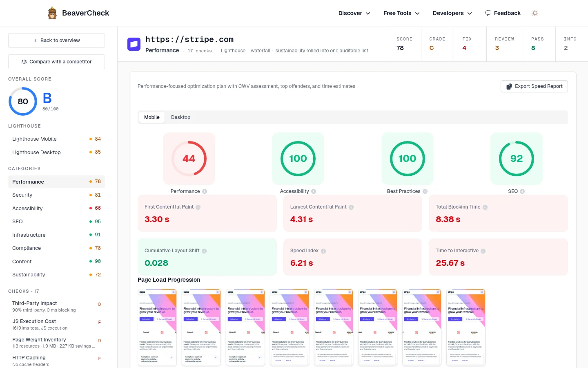Image resolution: width=588 pixels, height=368 pixels.
Task: Open Lighthouse Desktop score row
Action: 56,152
